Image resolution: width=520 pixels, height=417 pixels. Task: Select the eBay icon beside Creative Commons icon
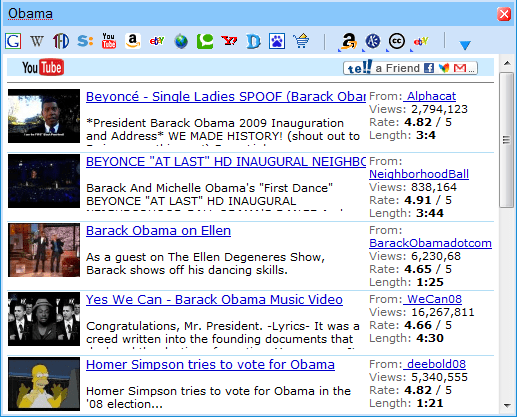(x=421, y=42)
